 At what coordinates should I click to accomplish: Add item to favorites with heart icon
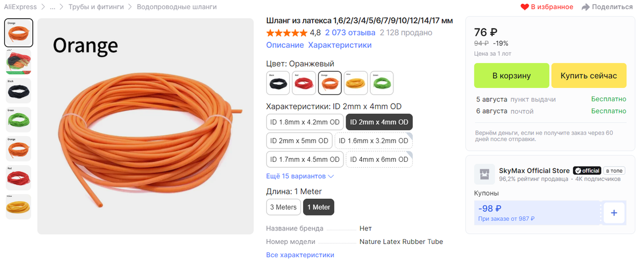coord(525,7)
